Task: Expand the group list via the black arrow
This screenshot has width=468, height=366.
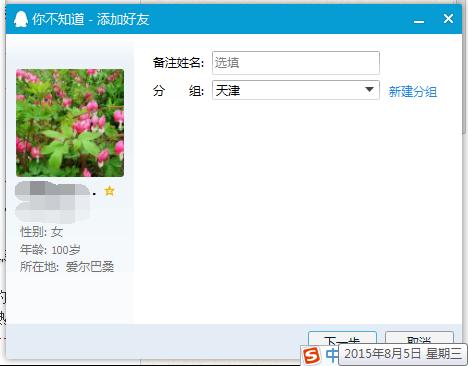Action: 369,90
